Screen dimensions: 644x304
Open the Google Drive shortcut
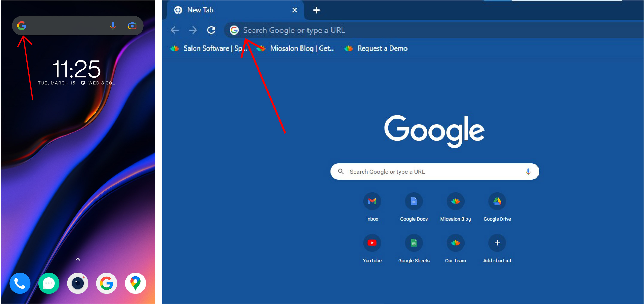click(x=497, y=207)
